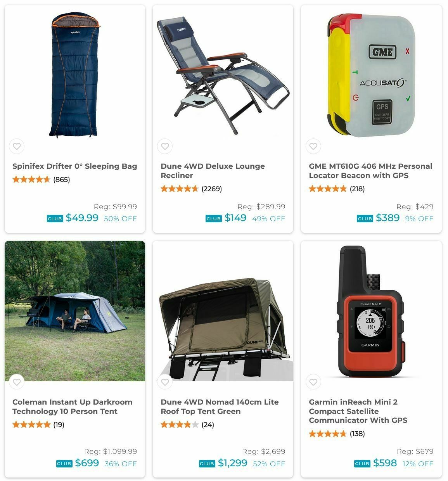Click CLUB badge beside $1,299 price
The height and width of the screenshot is (481, 448).
point(207,464)
